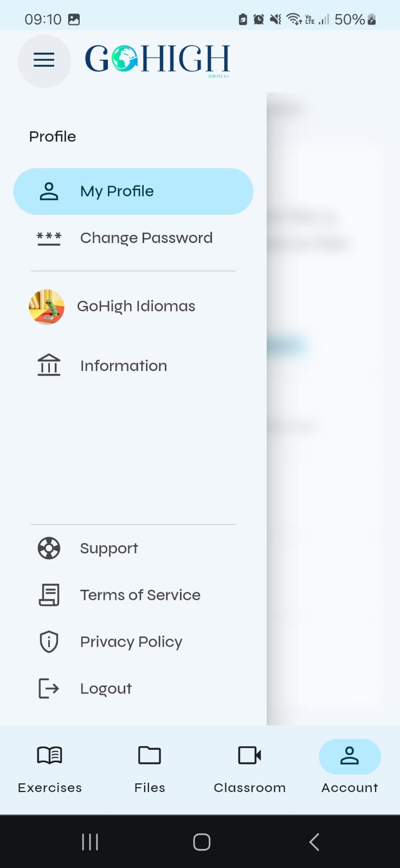Select the Account tab

(x=350, y=768)
